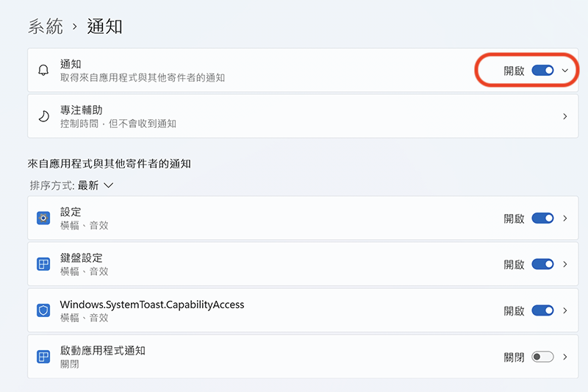Click the moon icon for 專注輔助

coord(43,116)
